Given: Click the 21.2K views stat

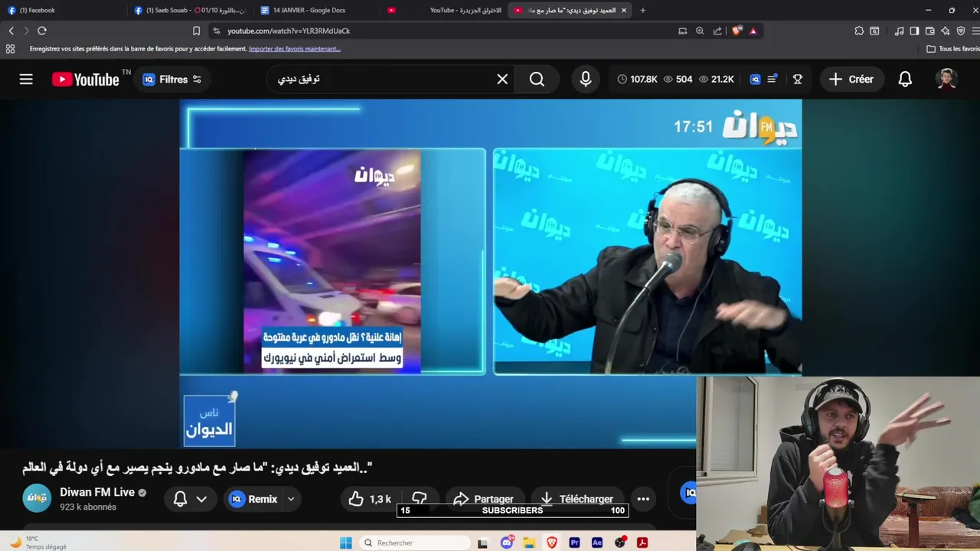Looking at the screenshot, I should click(x=716, y=79).
